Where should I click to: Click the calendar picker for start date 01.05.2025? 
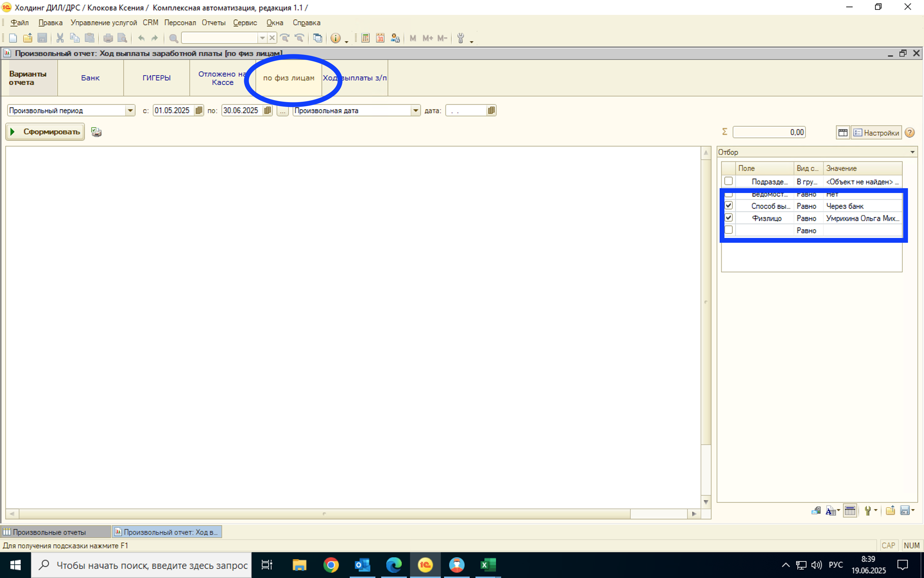pos(199,110)
